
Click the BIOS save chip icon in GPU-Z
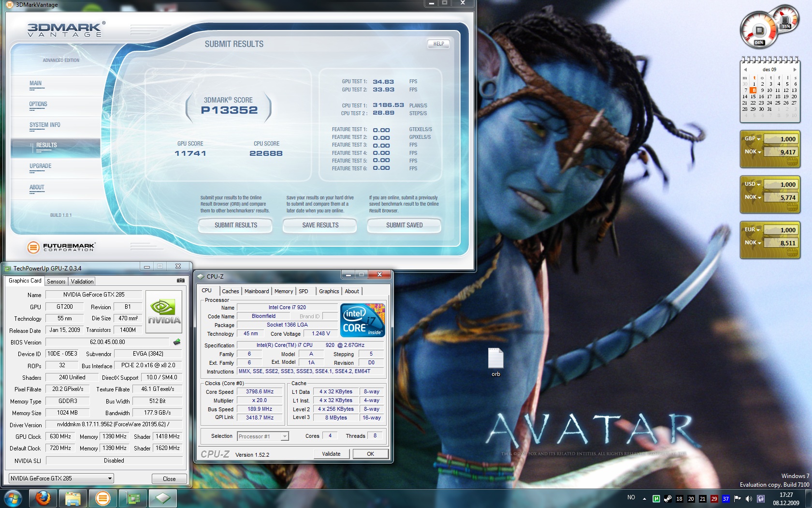pyautogui.click(x=177, y=342)
